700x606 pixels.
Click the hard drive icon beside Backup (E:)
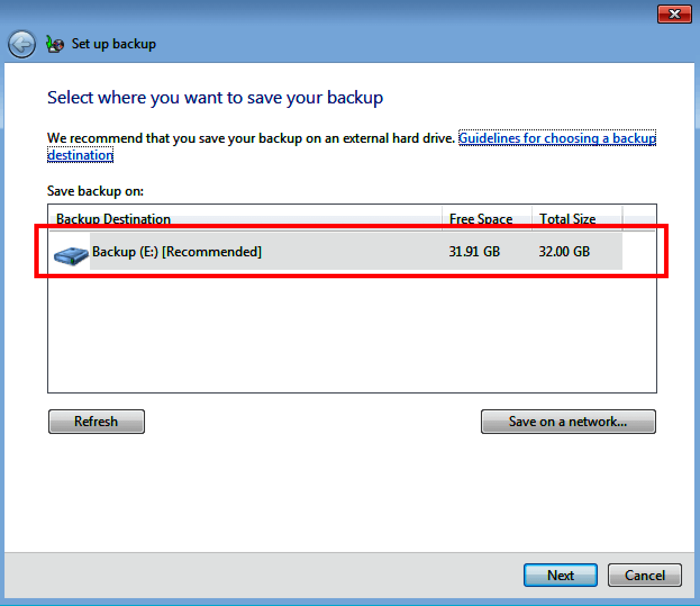[x=70, y=254]
